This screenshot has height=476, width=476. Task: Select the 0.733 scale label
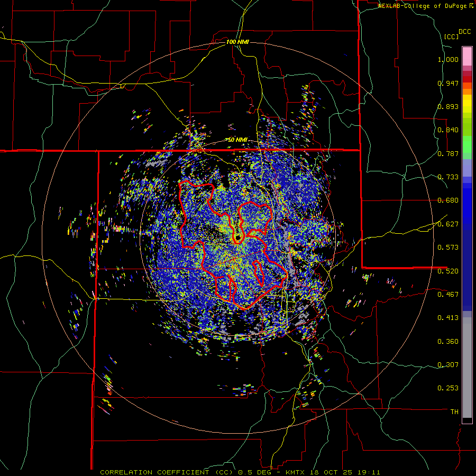(x=448, y=177)
